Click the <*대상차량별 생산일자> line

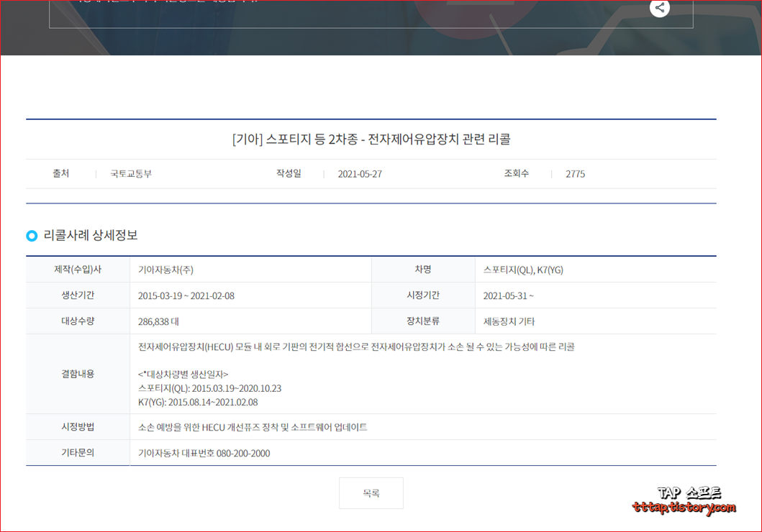point(183,375)
